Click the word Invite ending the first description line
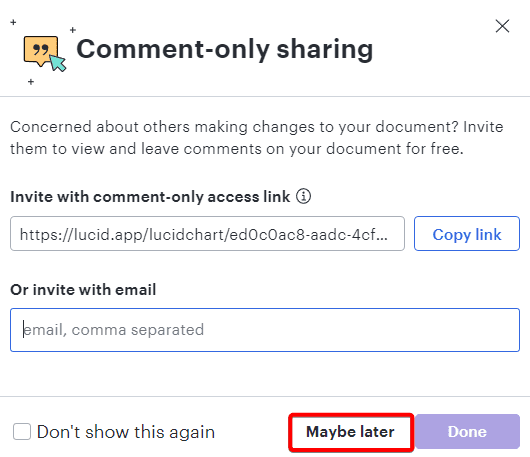The image size is (530, 457). click(x=483, y=127)
